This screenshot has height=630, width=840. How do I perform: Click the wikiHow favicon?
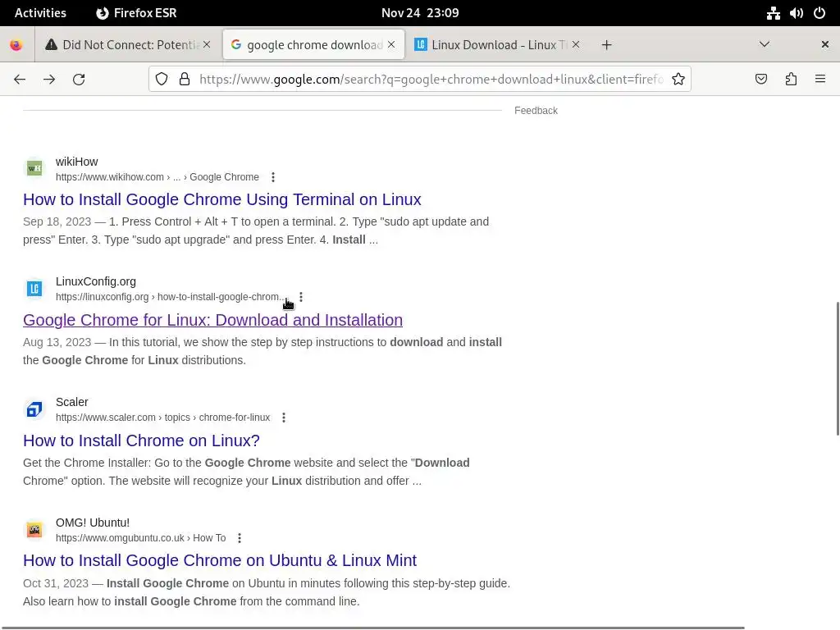(34, 168)
